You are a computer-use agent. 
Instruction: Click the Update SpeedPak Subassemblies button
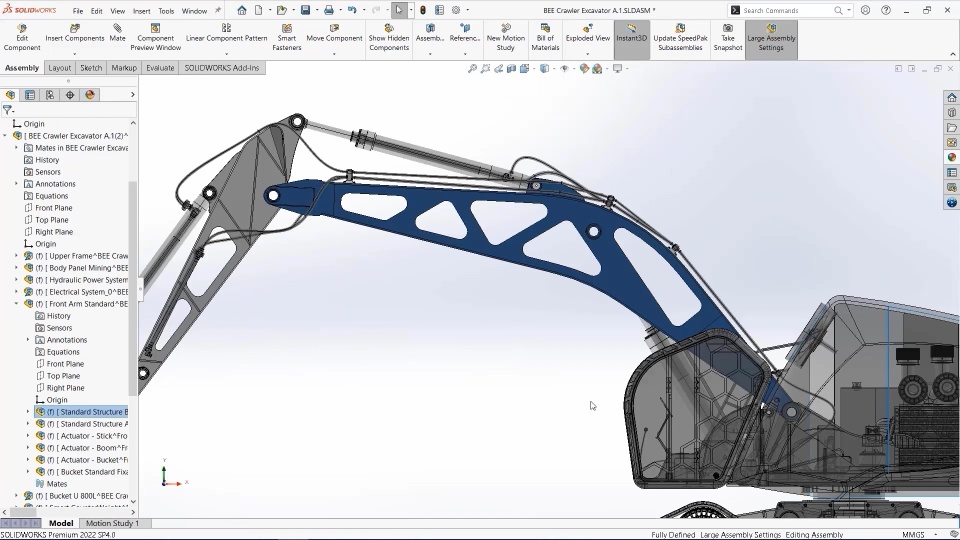[680, 38]
